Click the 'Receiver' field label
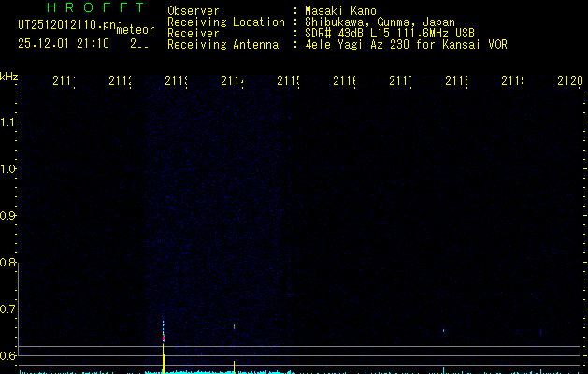 click(194, 33)
